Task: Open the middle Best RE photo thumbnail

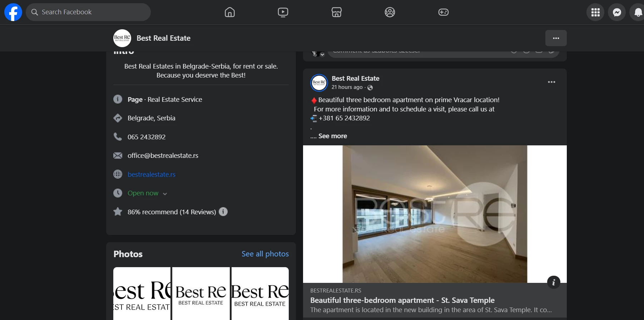Action: (201, 294)
